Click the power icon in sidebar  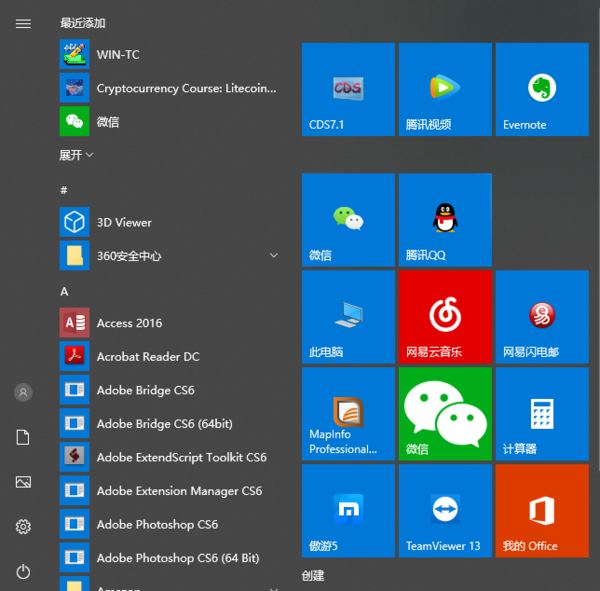click(23, 571)
